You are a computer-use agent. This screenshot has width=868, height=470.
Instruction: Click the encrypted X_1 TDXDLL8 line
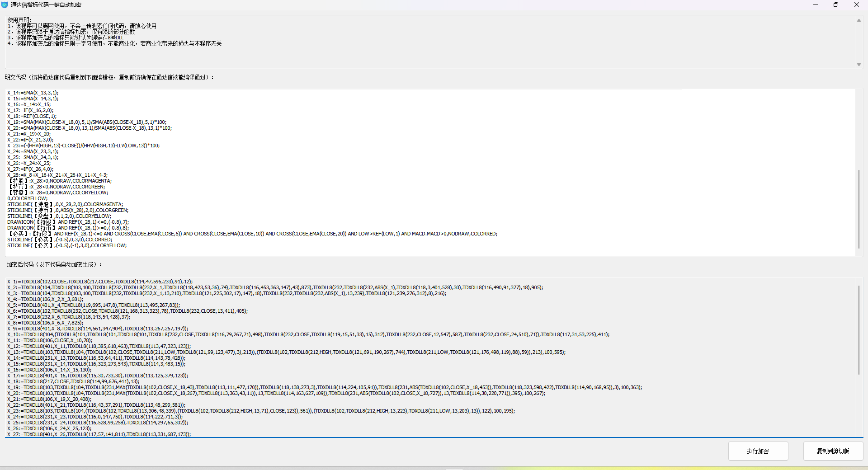click(x=99, y=282)
